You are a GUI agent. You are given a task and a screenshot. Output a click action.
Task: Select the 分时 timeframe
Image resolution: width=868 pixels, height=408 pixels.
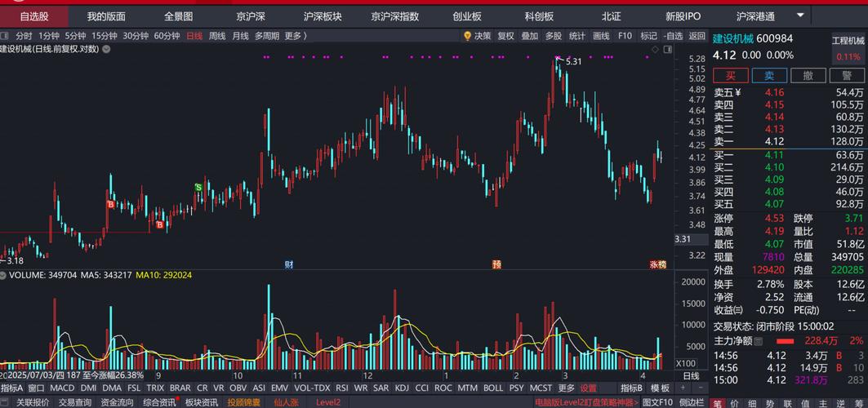coord(24,36)
